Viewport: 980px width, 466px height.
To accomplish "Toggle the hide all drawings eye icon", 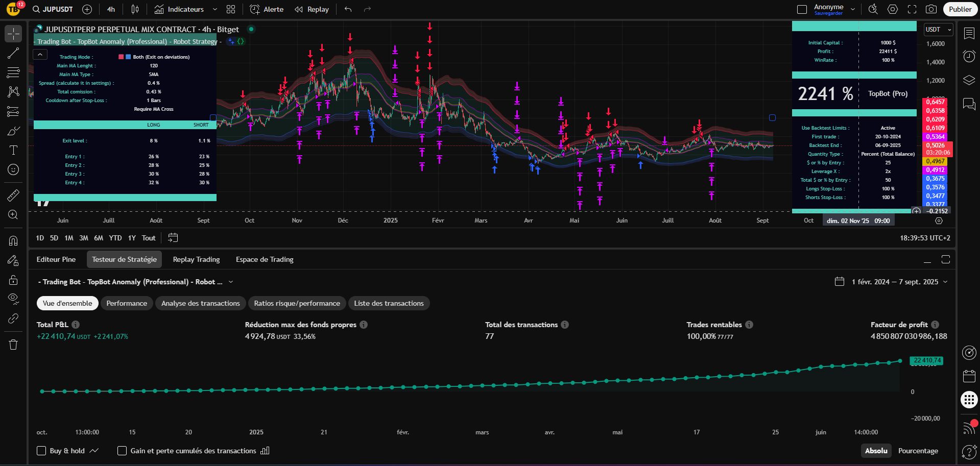I will click(x=13, y=298).
